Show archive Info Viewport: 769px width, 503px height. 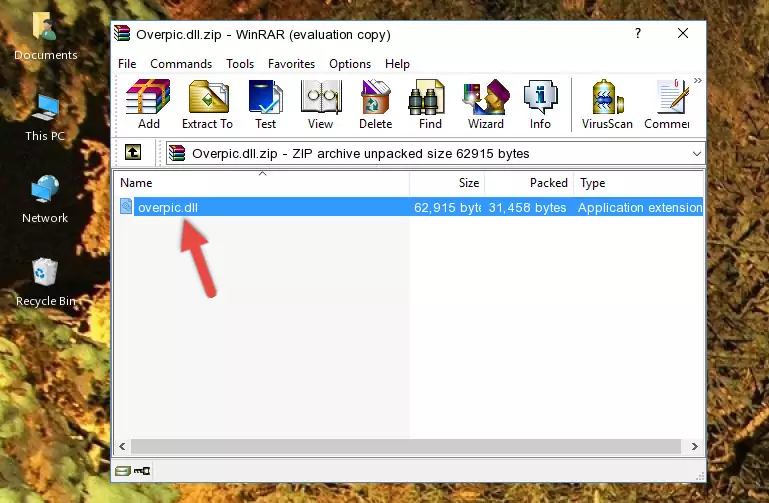(540, 104)
